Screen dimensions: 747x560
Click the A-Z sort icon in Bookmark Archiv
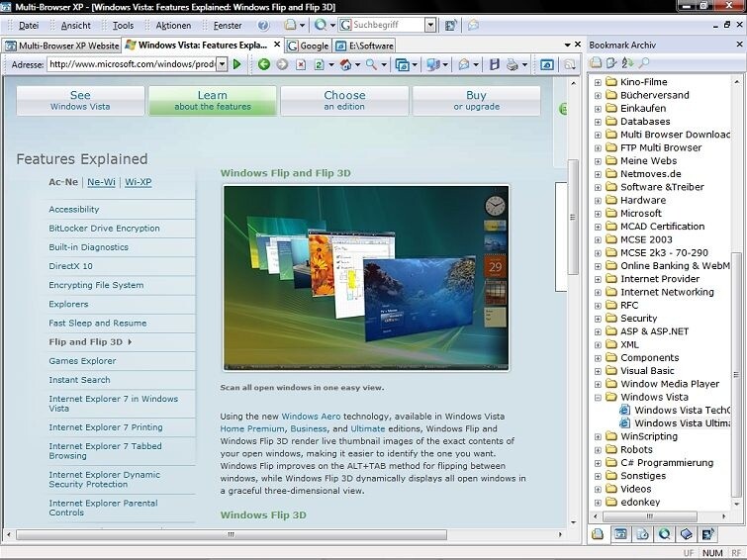628,62
